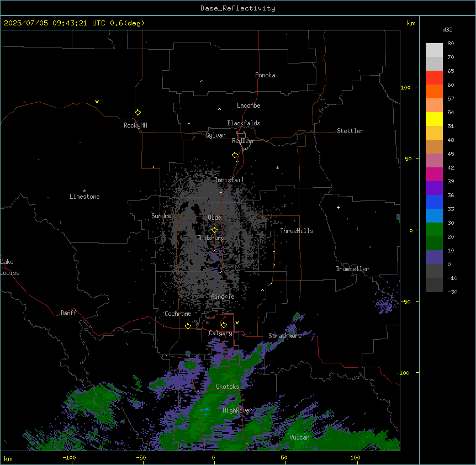
Task: Click the Base_Reflectivity title
Action: pos(238,8)
